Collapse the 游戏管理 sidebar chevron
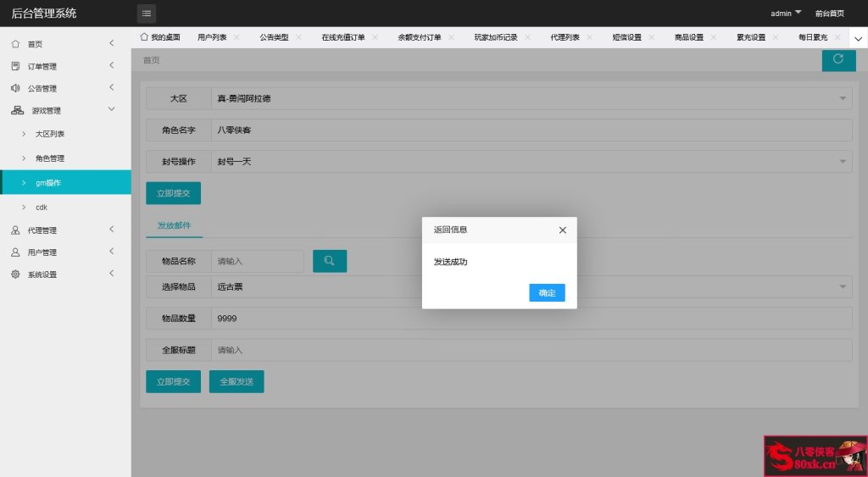This screenshot has width=868, height=477. pyautogui.click(x=112, y=109)
